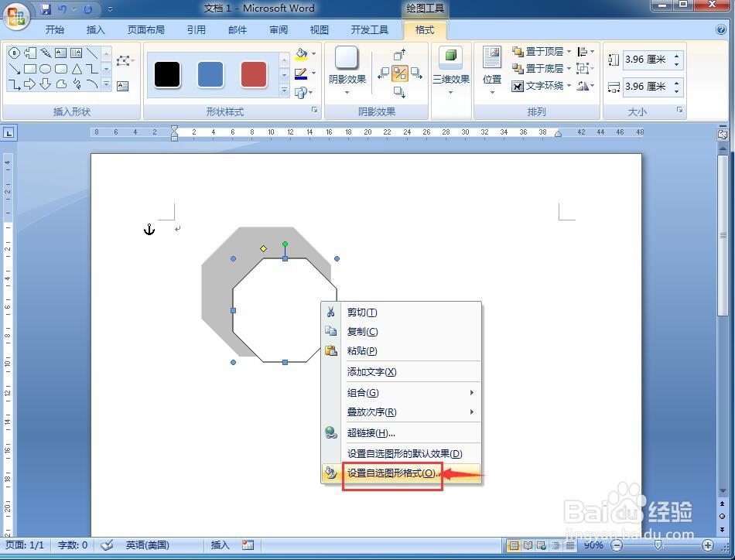
Task: Undo the last action
Action: point(62,9)
